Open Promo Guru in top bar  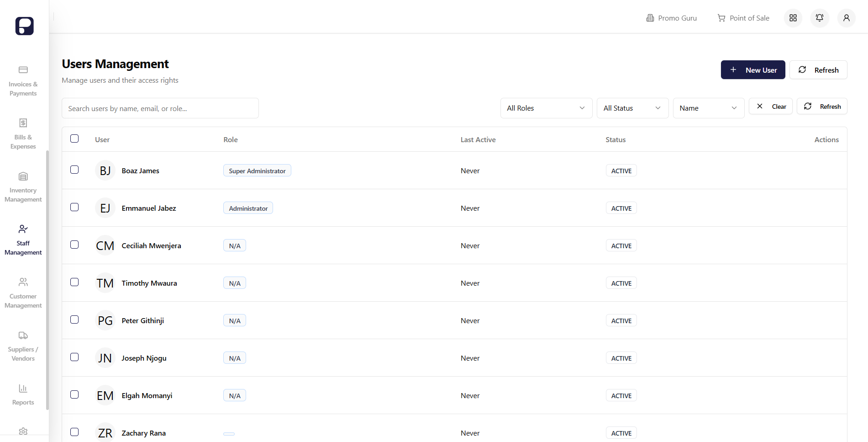point(672,18)
